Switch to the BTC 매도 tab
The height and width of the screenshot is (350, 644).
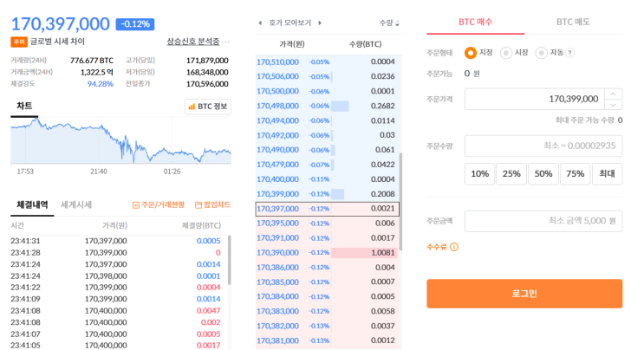[573, 22]
